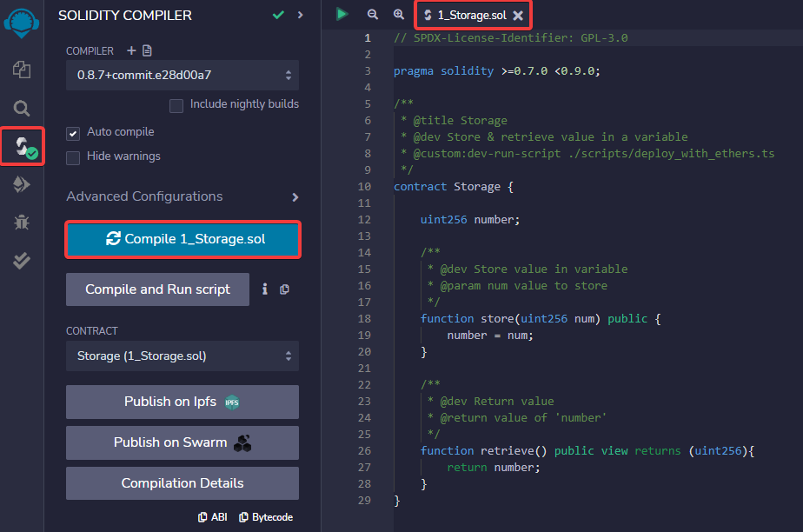Click the Publish on Ipfs button

click(x=182, y=402)
